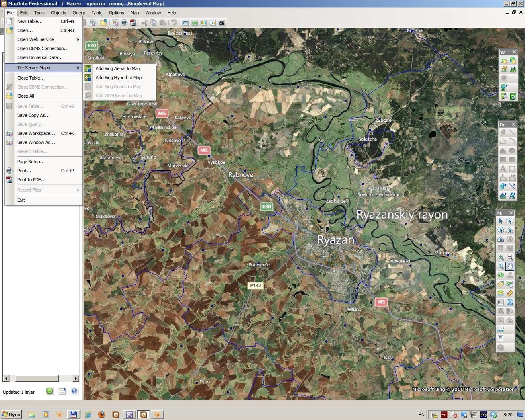Select the Drag Map Window tool
Image resolution: width=525 pixels, height=420 pixels.
(509, 284)
